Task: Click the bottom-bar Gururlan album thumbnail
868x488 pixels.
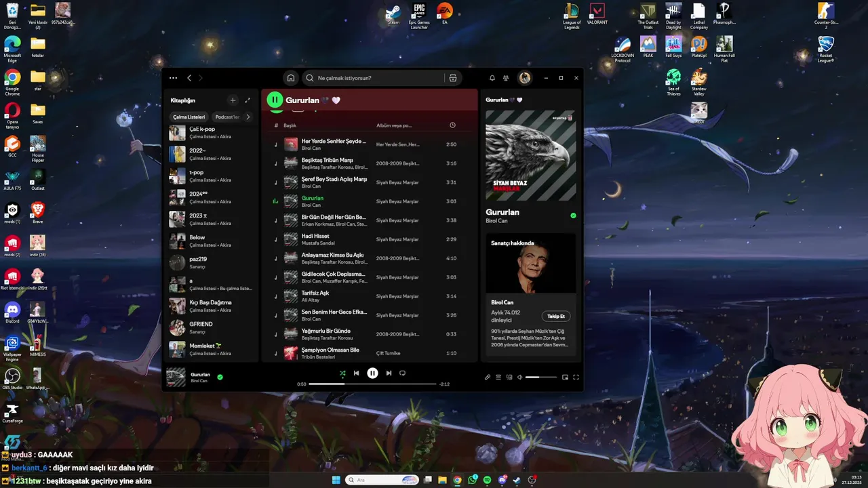Action: (x=176, y=377)
